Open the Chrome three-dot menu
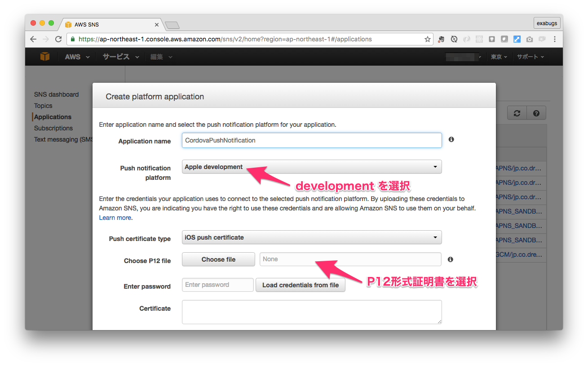The image size is (588, 366). pyautogui.click(x=555, y=39)
